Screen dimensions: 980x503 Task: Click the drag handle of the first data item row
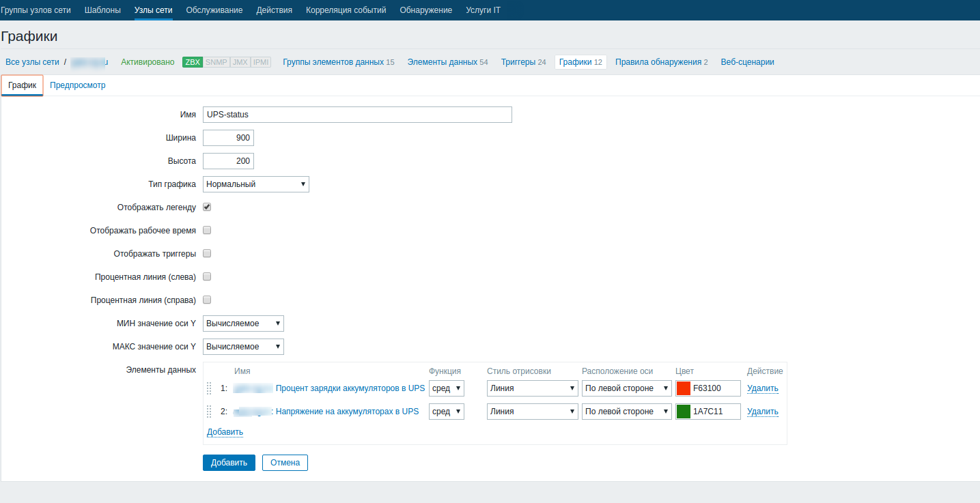[210, 388]
